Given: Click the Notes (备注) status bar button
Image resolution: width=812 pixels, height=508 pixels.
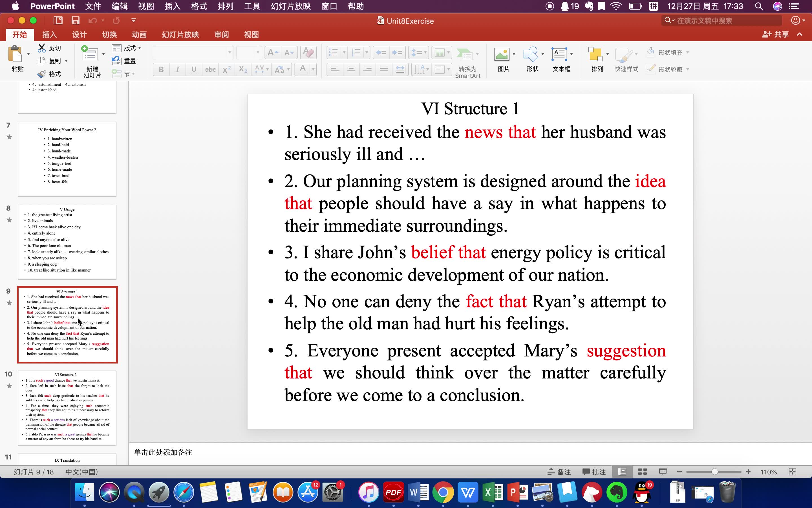Looking at the screenshot, I should [559, 472].
